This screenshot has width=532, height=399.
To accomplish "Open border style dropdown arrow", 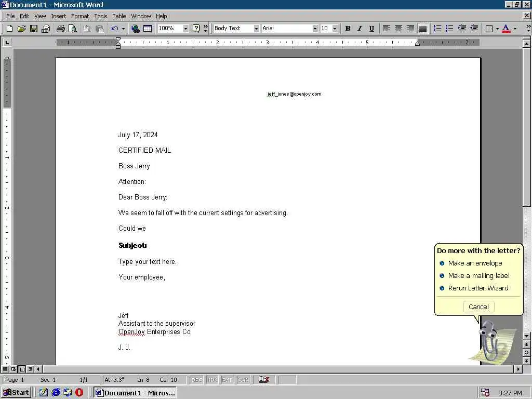I will click(x=497, y=29).
